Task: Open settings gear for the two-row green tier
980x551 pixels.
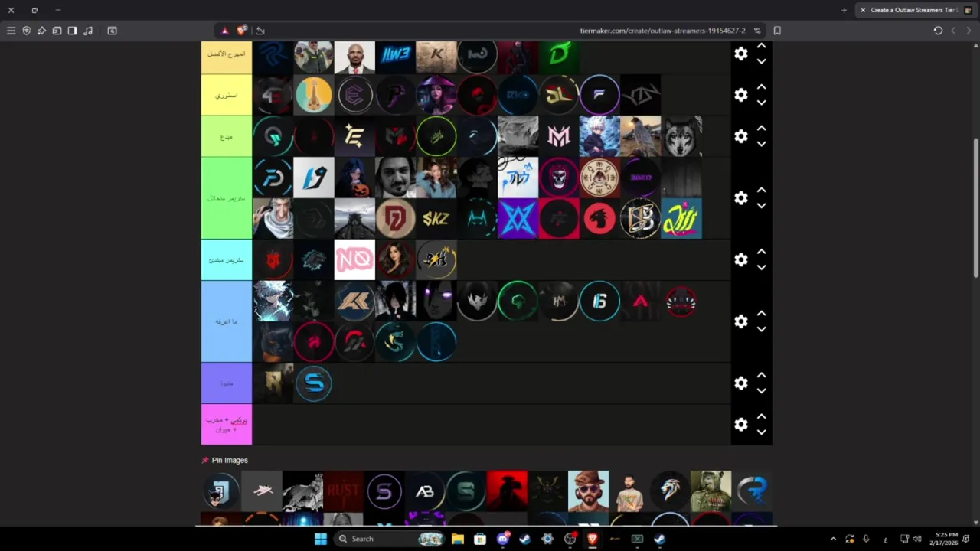Action: tap(740, 198)
